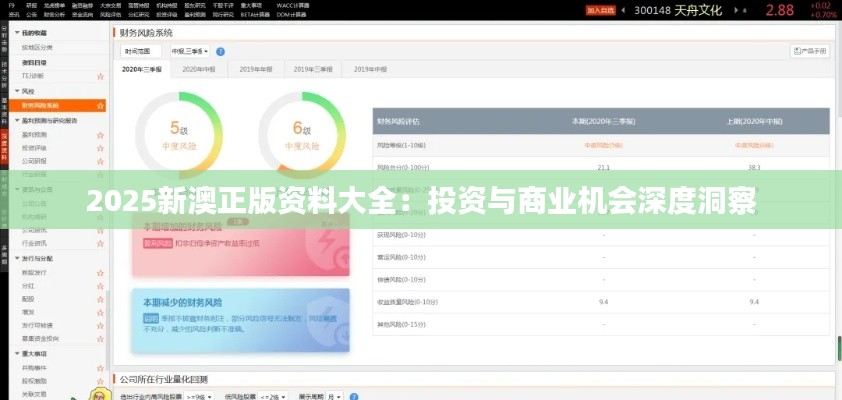Click the star icon next to 盈利预测

point(100,133)
